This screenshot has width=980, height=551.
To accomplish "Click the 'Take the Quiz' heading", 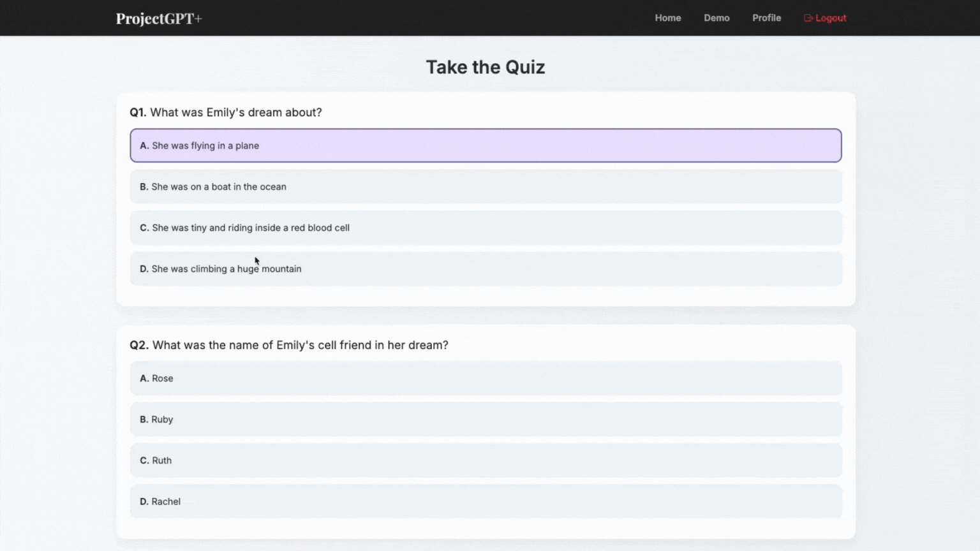I will click(x=486, y=66).
